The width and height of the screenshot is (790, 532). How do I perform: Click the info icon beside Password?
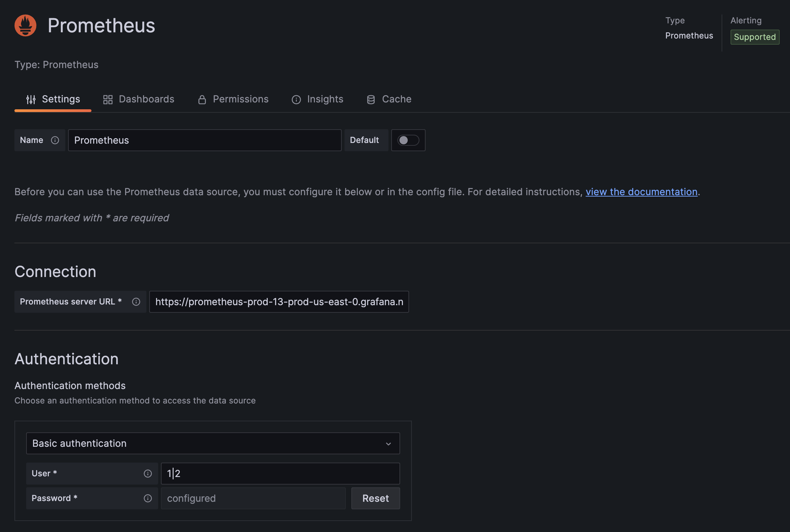(x=147, y=498)
